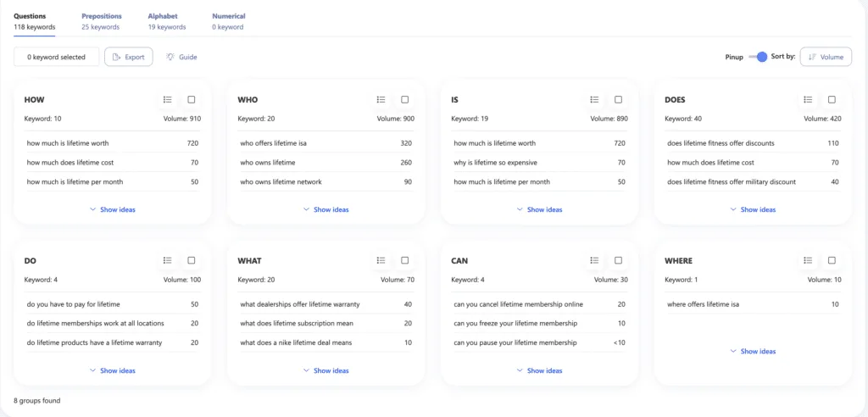
Task: Switch to the Numerical tab
Action: tap(229, 21)
